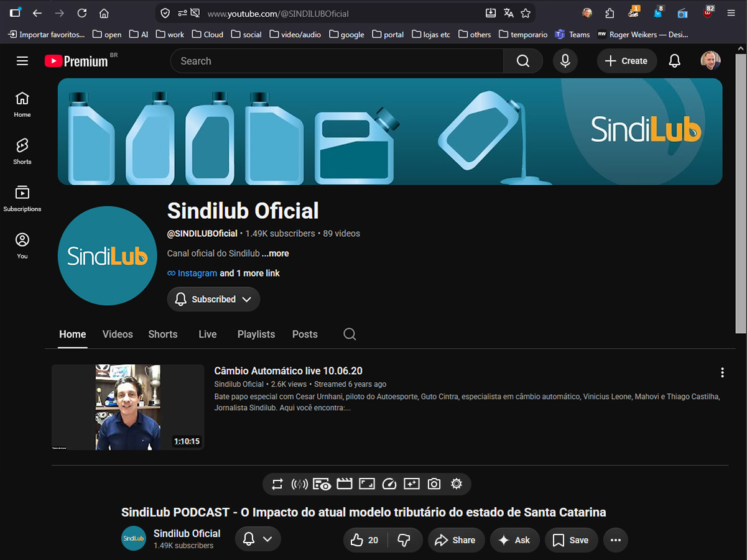Screen dimensions: 747x560
Task: Open YouTube notifications bell
Action: (674, 61)
